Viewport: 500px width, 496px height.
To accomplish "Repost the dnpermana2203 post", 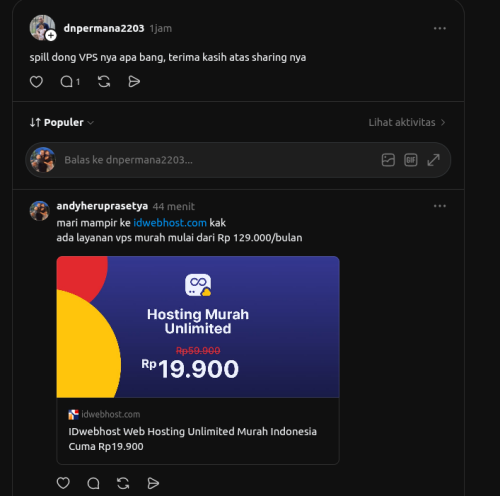I will [104, 82].
